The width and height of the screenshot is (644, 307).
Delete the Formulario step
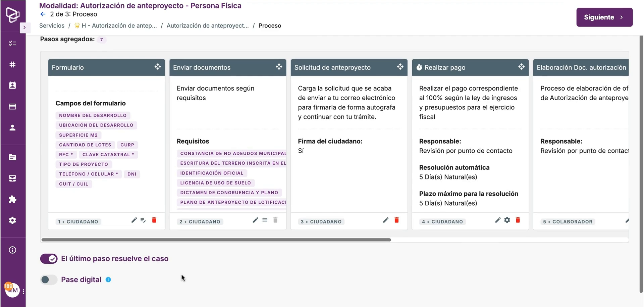[x=154, y=220]
